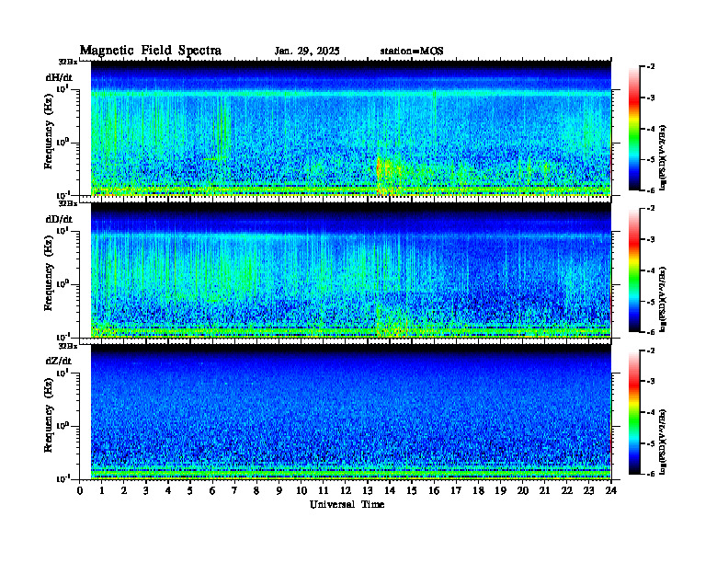
Task: Click the "-6" value on dZ/dt colorbar
Action: 651,474
